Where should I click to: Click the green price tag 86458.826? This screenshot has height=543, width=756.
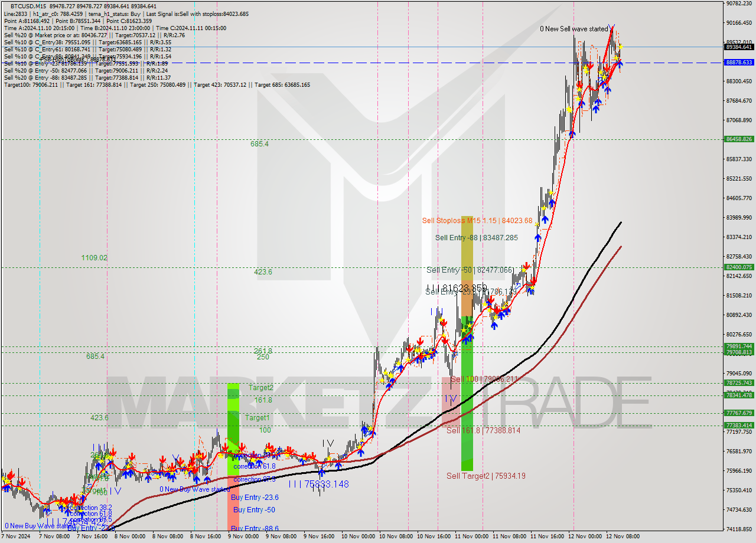click(738, 139)
